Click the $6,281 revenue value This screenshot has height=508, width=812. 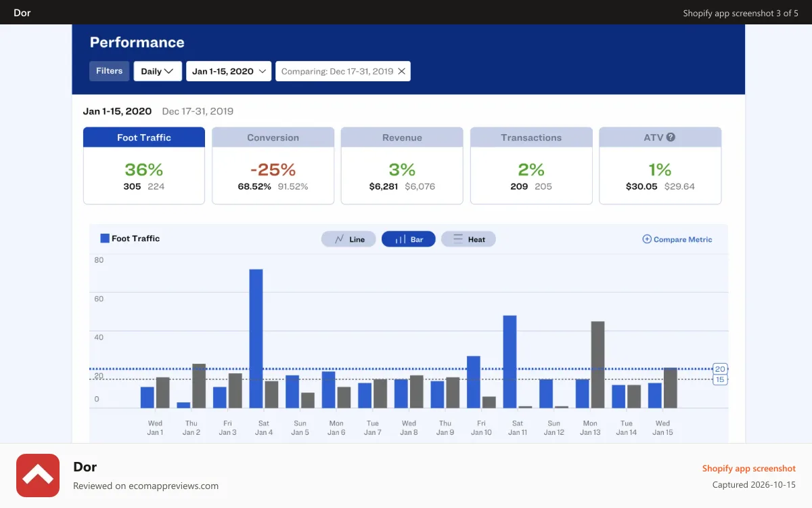384,186
